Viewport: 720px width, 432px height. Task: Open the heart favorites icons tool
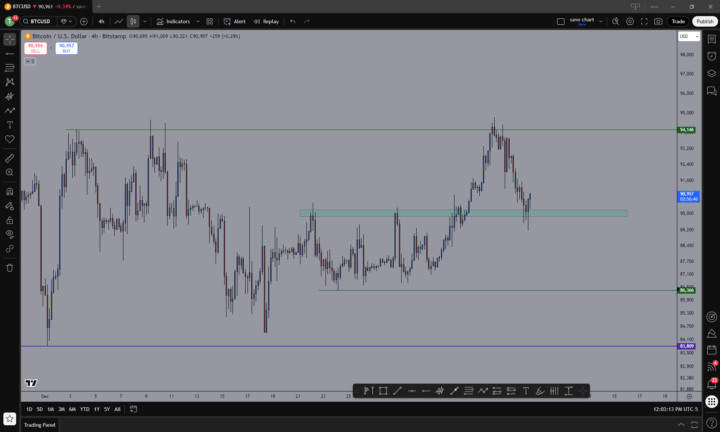(10, 139)
